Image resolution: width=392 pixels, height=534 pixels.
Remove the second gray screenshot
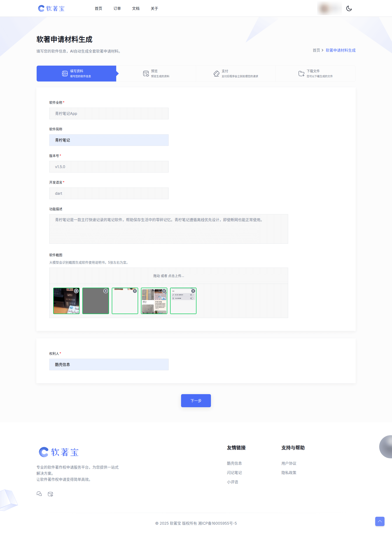coord(106,291)
